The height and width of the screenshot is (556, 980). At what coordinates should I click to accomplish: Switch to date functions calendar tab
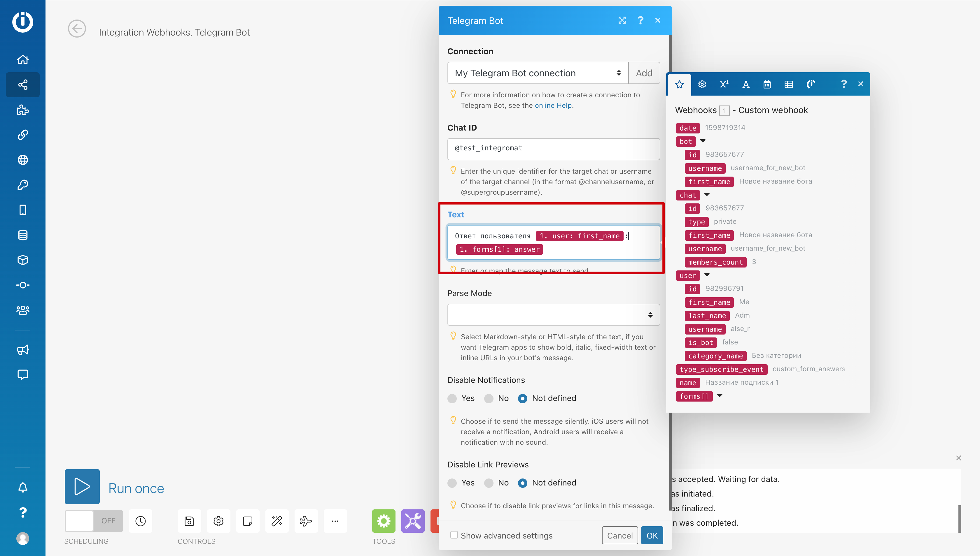coord(767,85)
